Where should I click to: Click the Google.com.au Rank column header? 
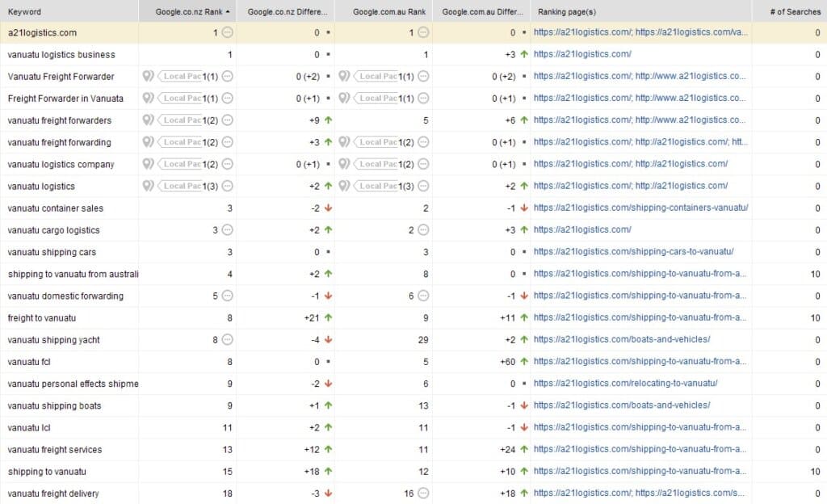384,11
